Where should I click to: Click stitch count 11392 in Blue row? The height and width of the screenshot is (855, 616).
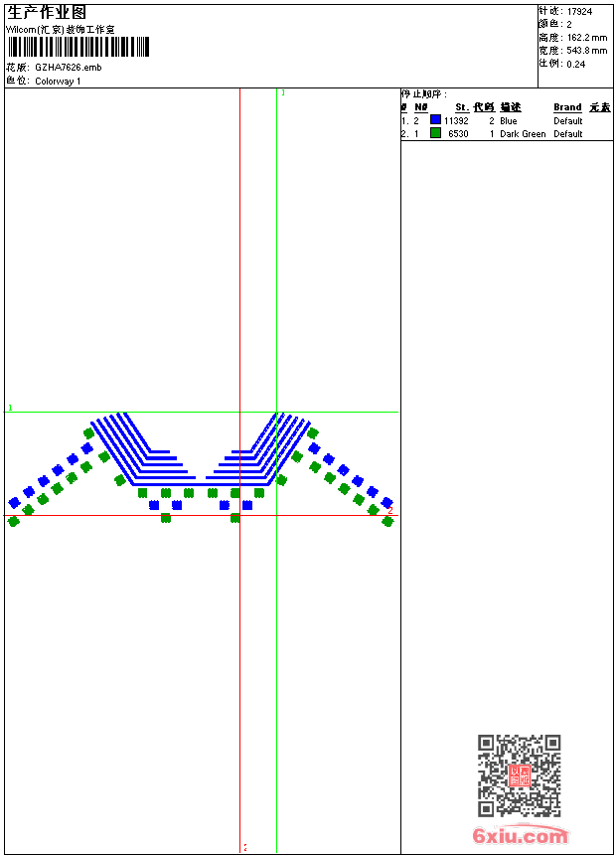pos(456,121)
